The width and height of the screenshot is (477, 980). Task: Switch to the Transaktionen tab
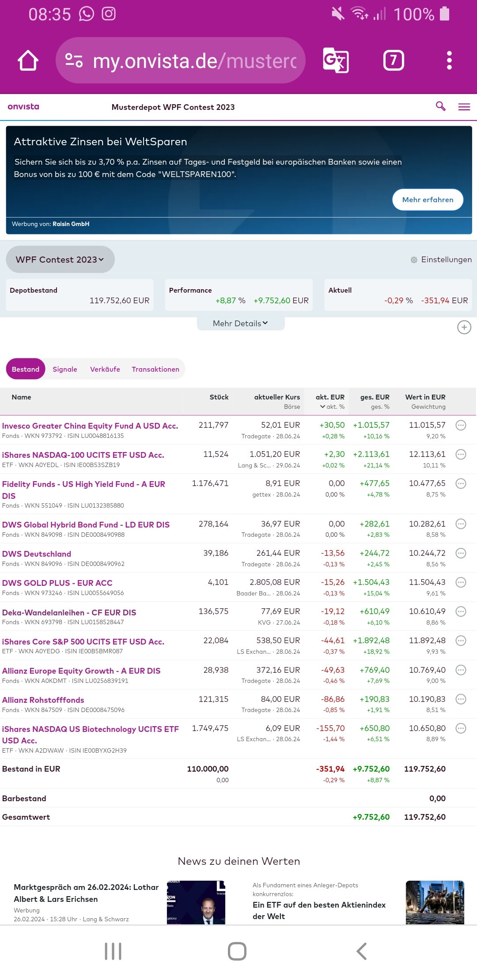point(155,369)
